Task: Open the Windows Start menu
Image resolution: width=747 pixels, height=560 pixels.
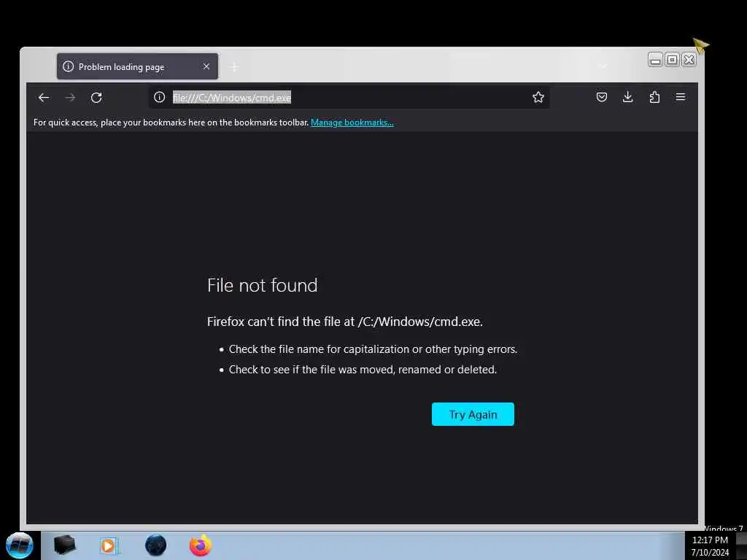Action: click(x=20, y=545)
